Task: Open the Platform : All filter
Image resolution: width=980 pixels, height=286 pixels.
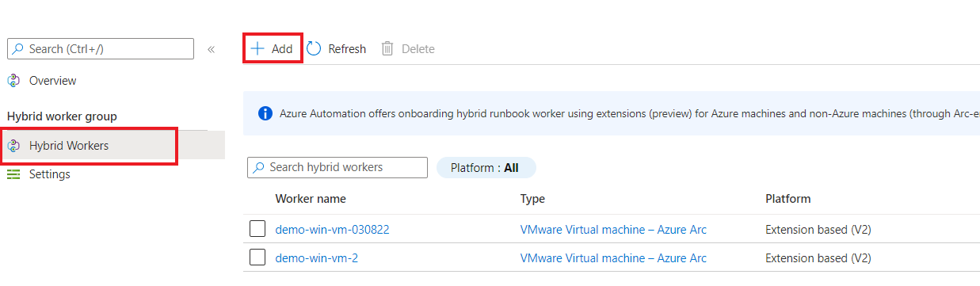Action: point(486,168)
